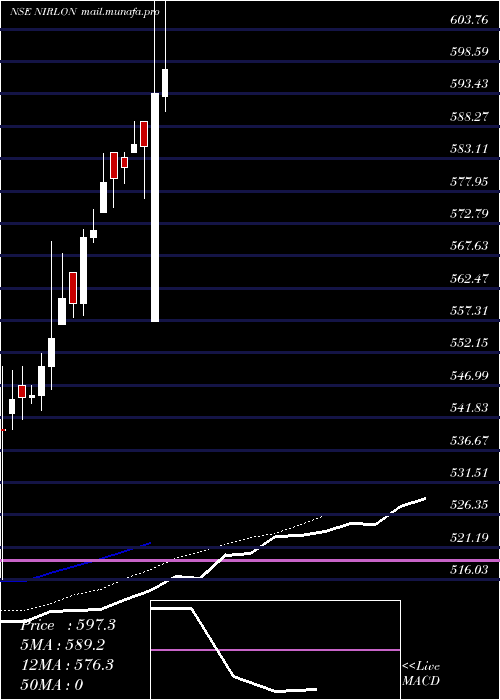Click the 598.59 price axis label
500x700 pixels.
[x=468, y=51]
